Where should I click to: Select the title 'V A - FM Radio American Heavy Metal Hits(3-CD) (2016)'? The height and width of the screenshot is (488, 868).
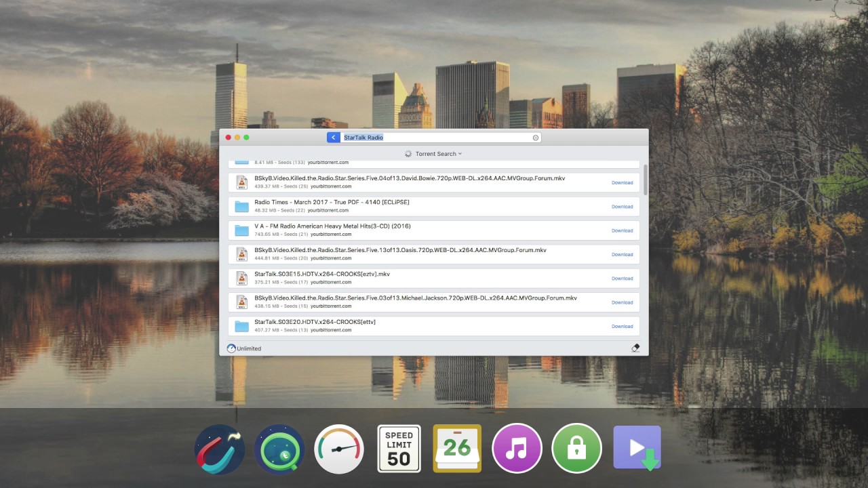click(332, 226)
